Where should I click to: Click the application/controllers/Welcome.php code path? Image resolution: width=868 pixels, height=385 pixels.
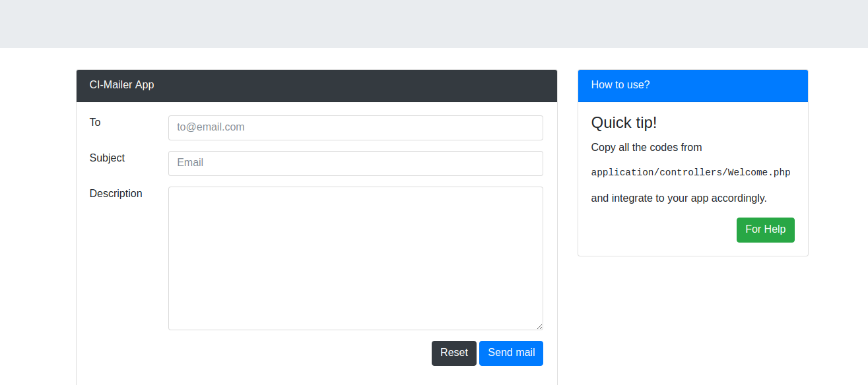(x=690, y=173)
